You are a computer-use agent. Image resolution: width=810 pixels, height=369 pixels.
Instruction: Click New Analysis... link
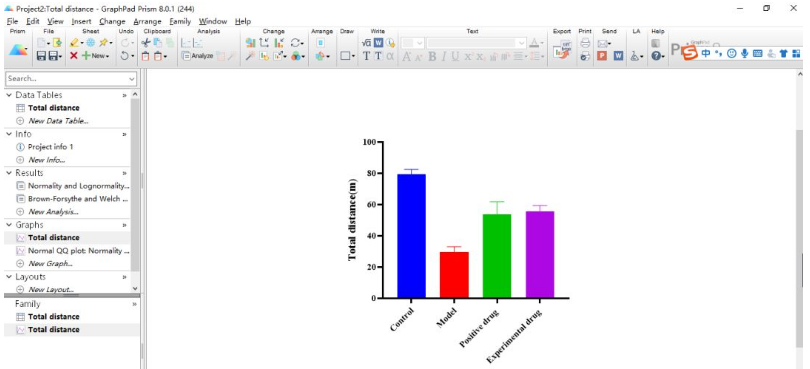coord(53,212)
